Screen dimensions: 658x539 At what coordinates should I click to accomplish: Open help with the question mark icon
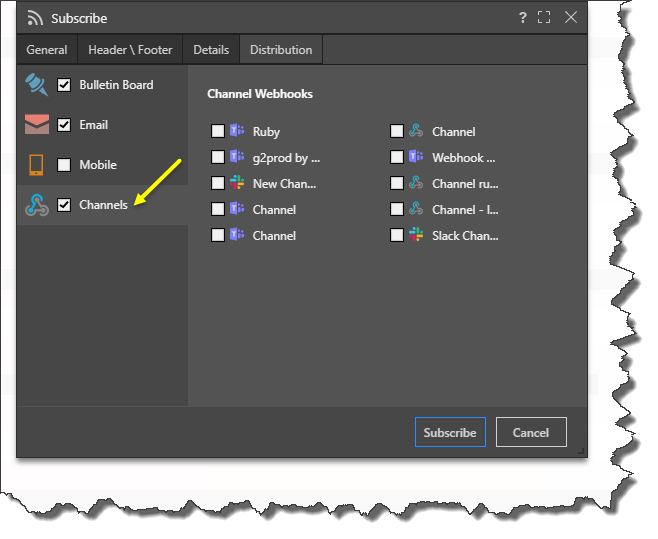pos(522,18)
